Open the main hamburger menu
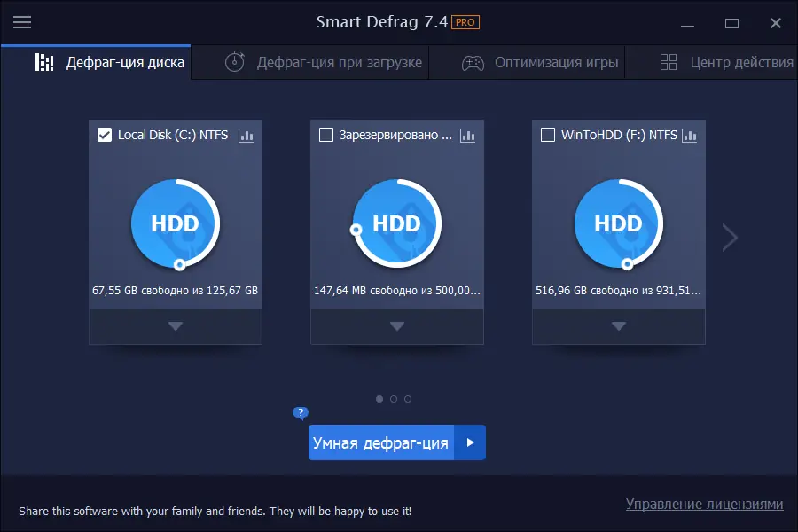This screenshot has height=532, width=798. point(22,22)
